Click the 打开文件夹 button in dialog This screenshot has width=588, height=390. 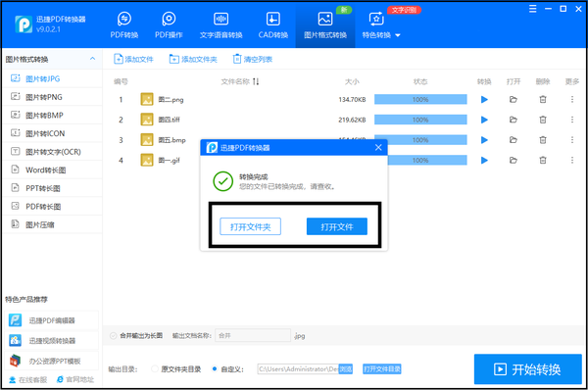point(250,226)
